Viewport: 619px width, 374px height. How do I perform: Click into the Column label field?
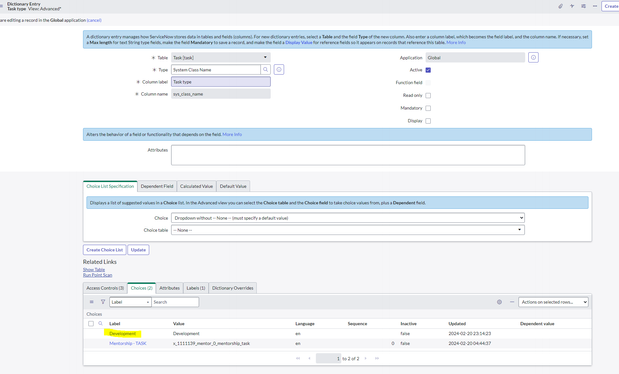point(221,82)
